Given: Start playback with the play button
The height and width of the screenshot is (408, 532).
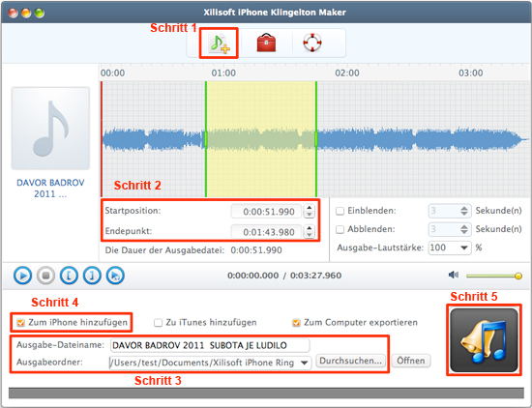Looking at the screenshot, I should pos(23,276).
